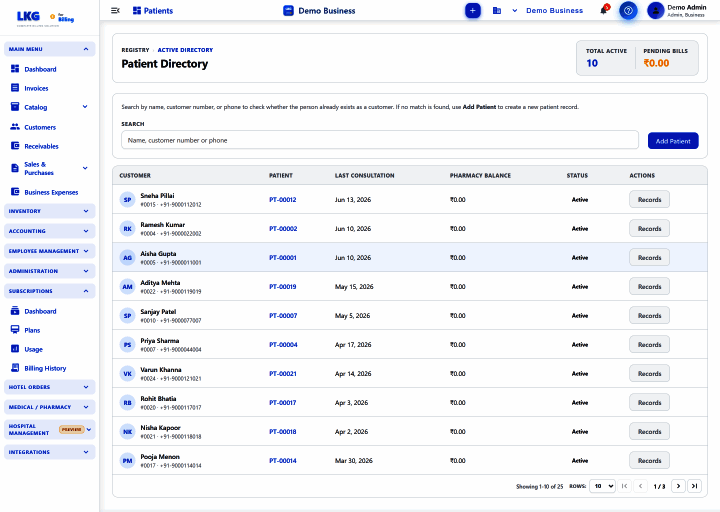Screen dimensions: 720x512
Task: Expand the Hospital Management section
Action: click(x=50, y=429)
